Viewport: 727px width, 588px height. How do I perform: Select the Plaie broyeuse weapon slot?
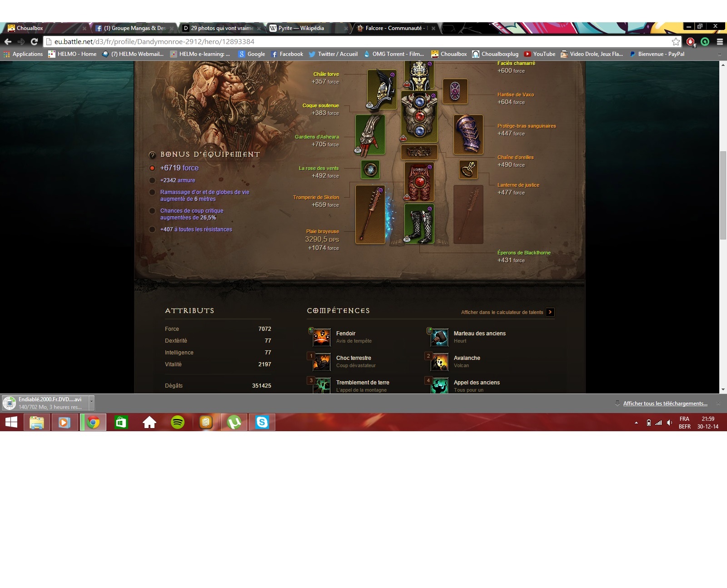click(x=370, y=214)
